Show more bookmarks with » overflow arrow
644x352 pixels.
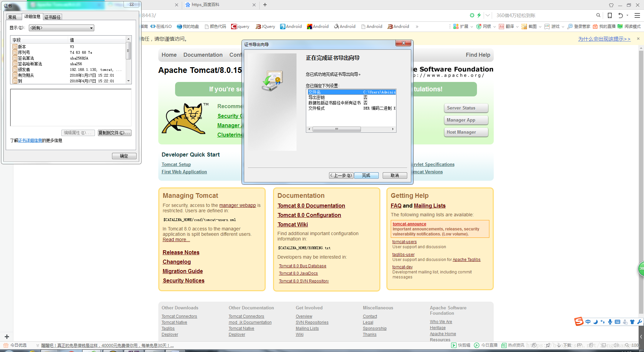pos(417,27)
